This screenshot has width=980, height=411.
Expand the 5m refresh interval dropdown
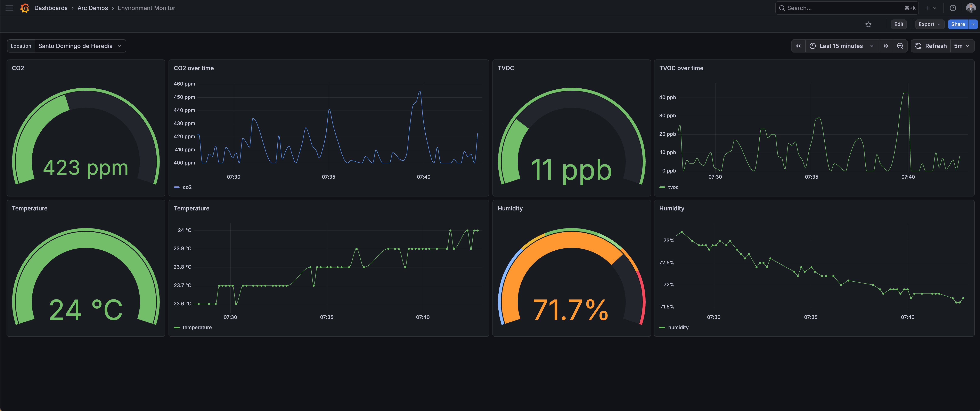962,46
